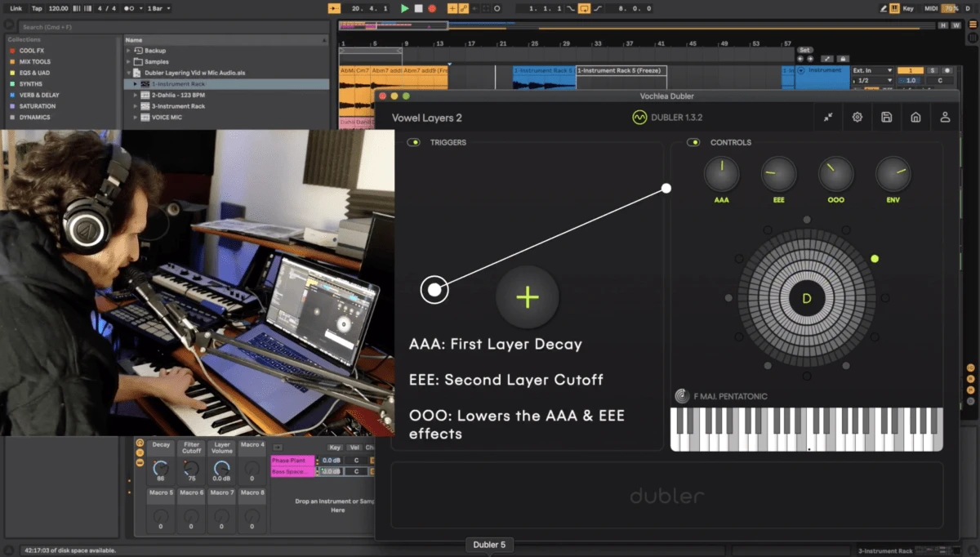Screen dimensions: 980x557
Task: Click the W overview width button
Action: [955, 25]
